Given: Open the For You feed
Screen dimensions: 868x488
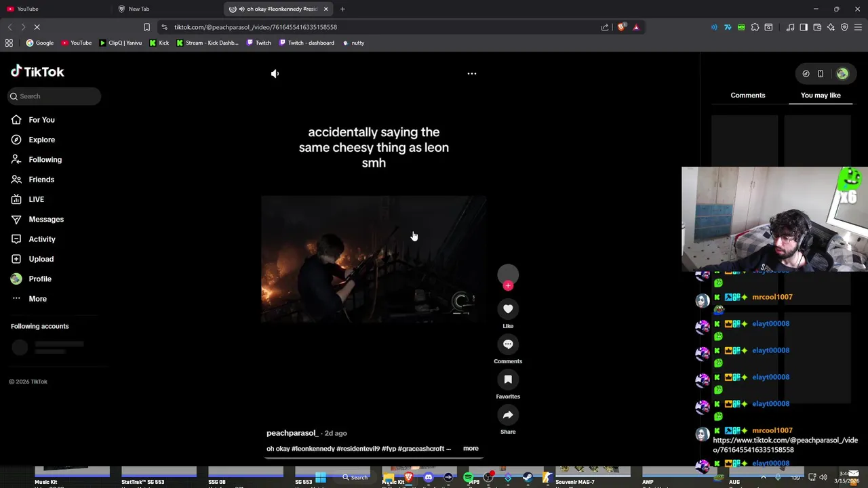Looking at the screenshot, I should (33, 120).
